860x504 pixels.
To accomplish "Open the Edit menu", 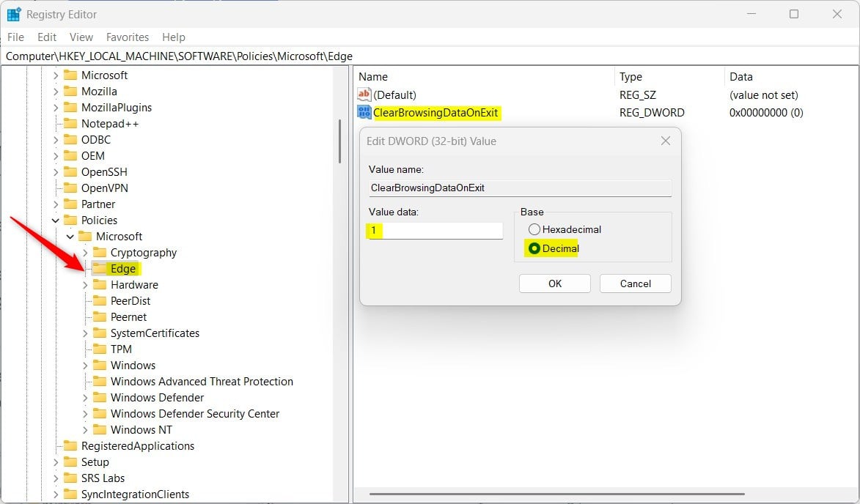I will coord(47,37).
